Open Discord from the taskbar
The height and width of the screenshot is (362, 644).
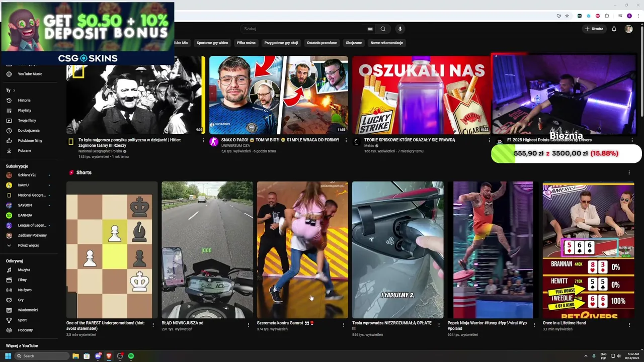(x=98, y=356)
